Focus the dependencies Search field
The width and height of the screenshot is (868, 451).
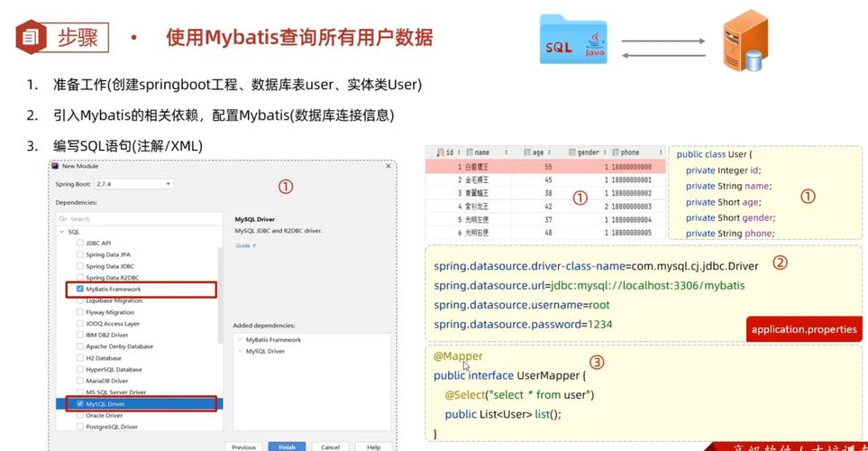coord(140,219)
